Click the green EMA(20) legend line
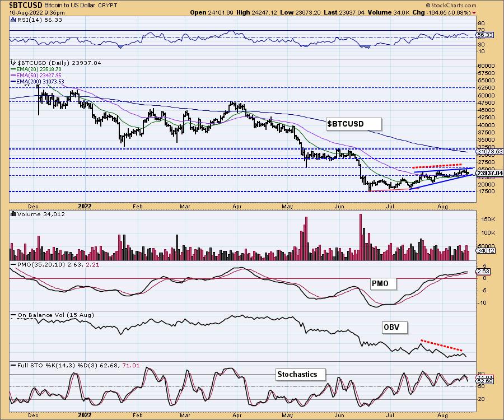 [13, 69]
